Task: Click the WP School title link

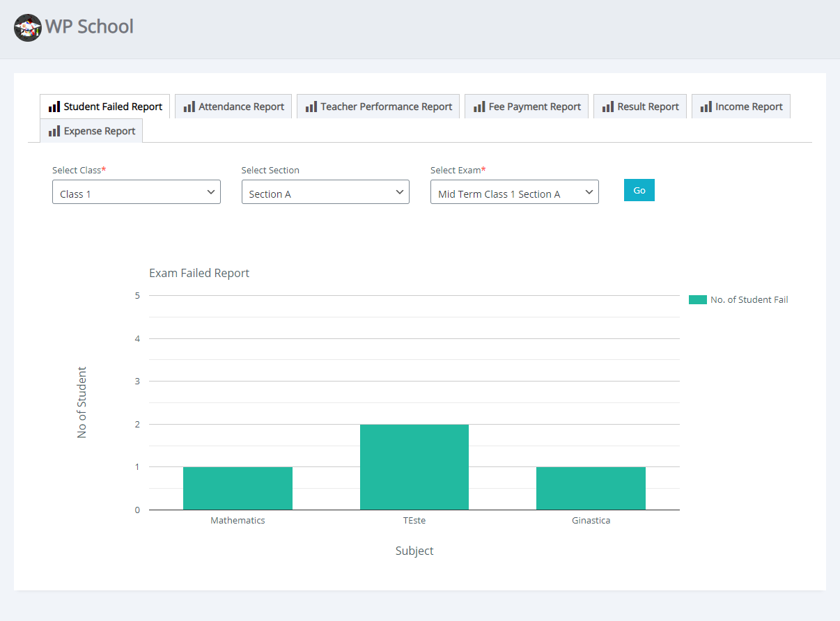Action: click(x=89, y=27)
